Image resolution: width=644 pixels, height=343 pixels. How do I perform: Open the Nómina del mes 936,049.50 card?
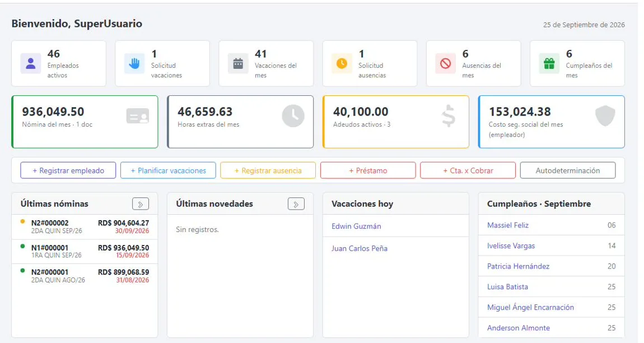[85, 122]
